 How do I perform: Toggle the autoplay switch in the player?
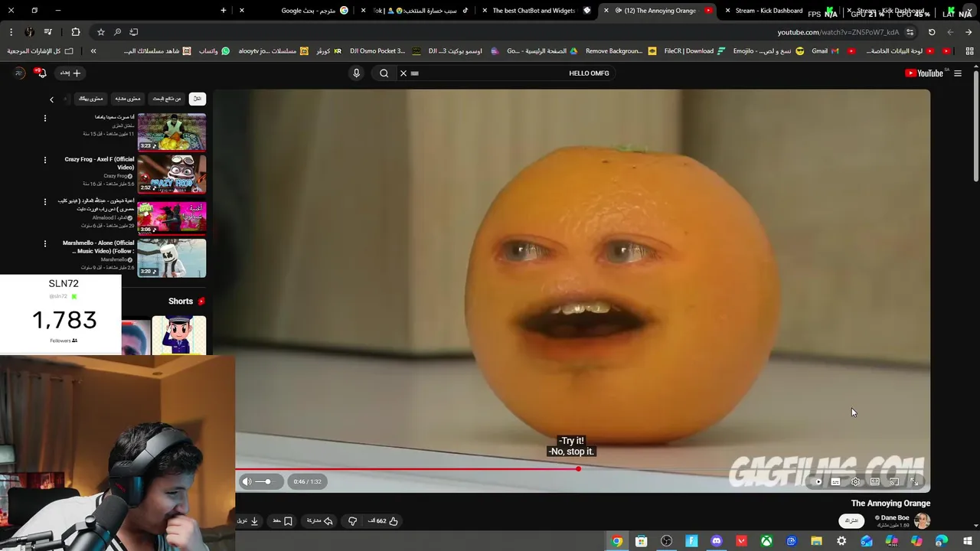click(x=817, y=481)
